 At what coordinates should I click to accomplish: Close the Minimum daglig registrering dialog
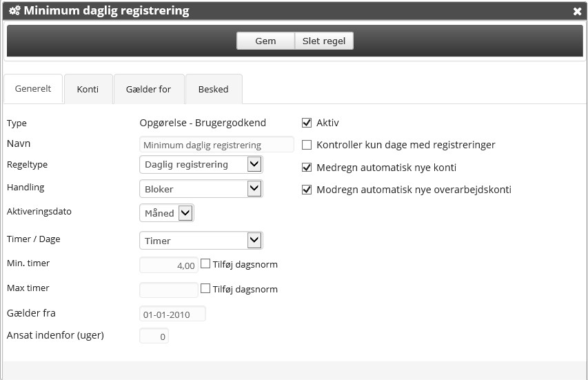[x=577, y=12]
